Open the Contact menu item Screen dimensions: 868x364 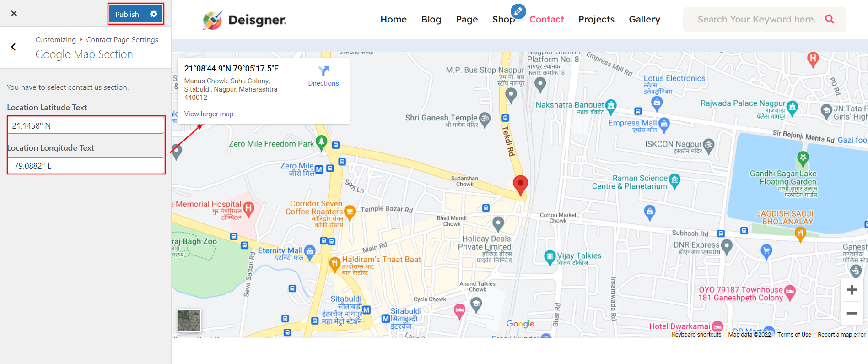pyautogui.click(x=546, y=19)
